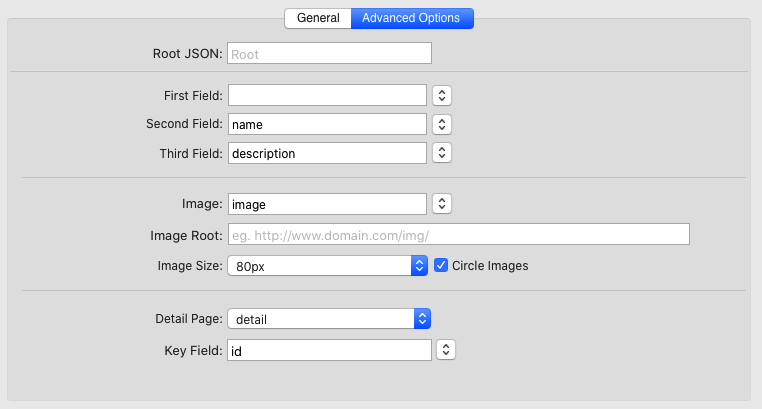Open the First Field chevron popup
762x409 pixels.
click(x=442, y=96)
